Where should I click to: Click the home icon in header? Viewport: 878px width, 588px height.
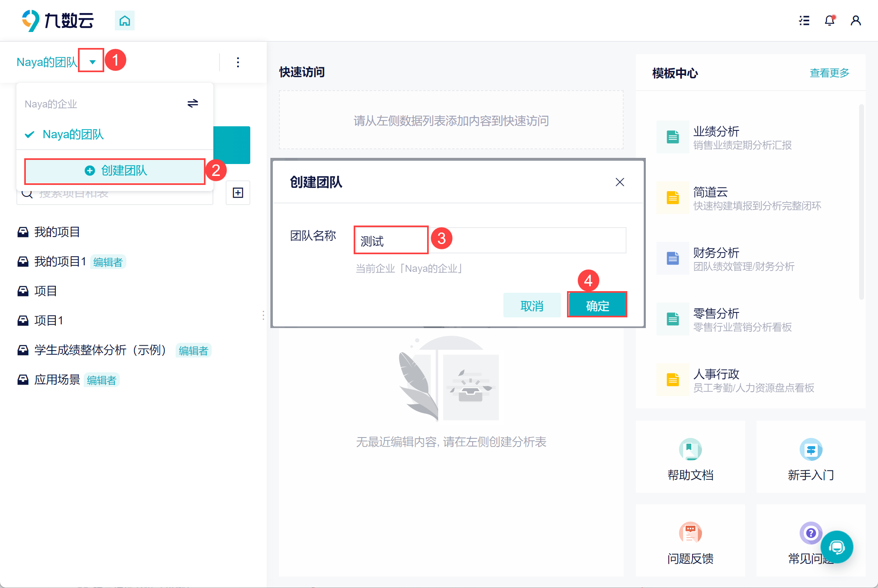point(125,21)
